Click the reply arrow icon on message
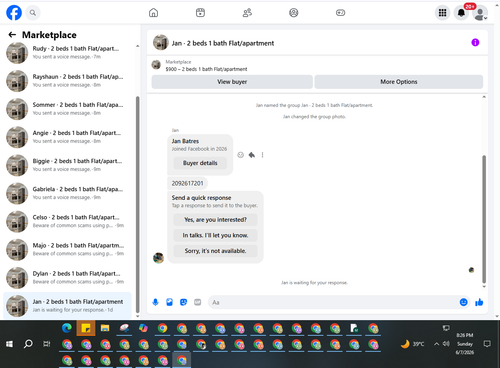 pyautogui.click(x=252, y=155)
